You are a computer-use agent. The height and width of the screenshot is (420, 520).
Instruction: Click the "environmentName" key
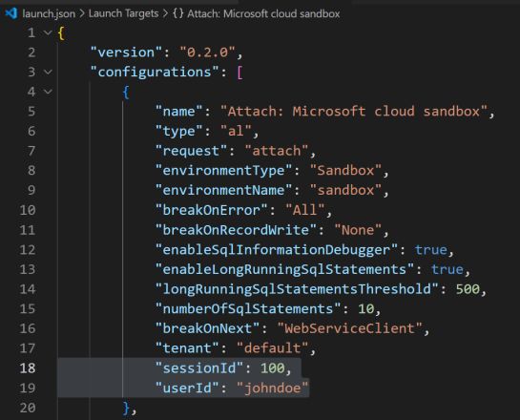(224, 190)
